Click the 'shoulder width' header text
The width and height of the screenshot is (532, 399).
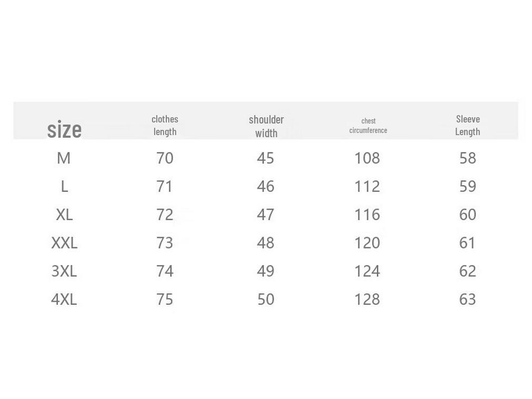(x=266, y=126)
